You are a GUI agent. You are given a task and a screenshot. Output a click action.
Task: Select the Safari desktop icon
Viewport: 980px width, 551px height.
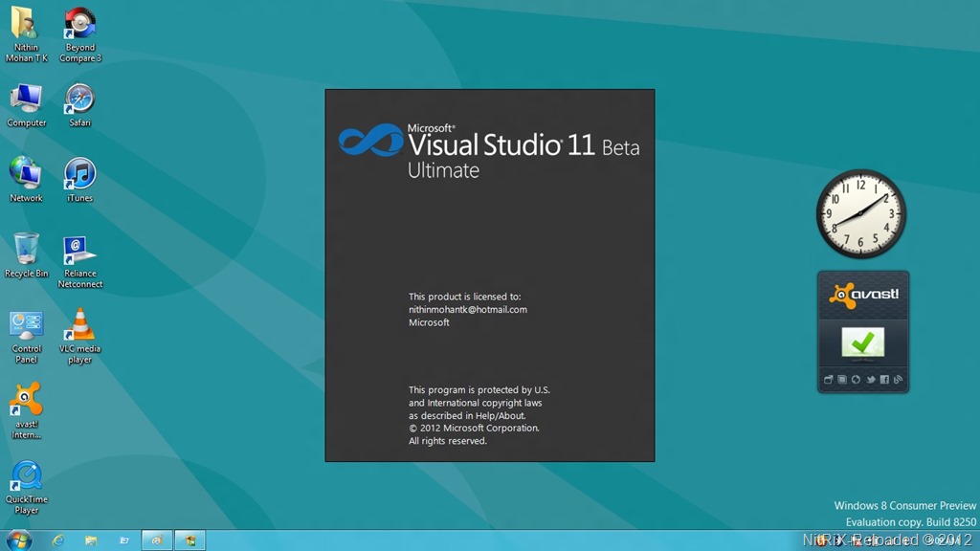[x=79, y=99]
